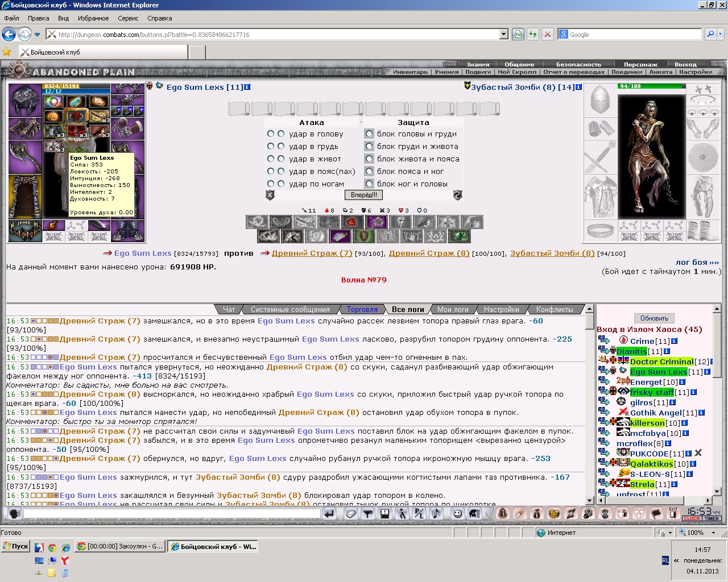Open info icon next to Ego Sum Lexs [11] header
The image size is (728, 582).
click(x=247, y=87)
